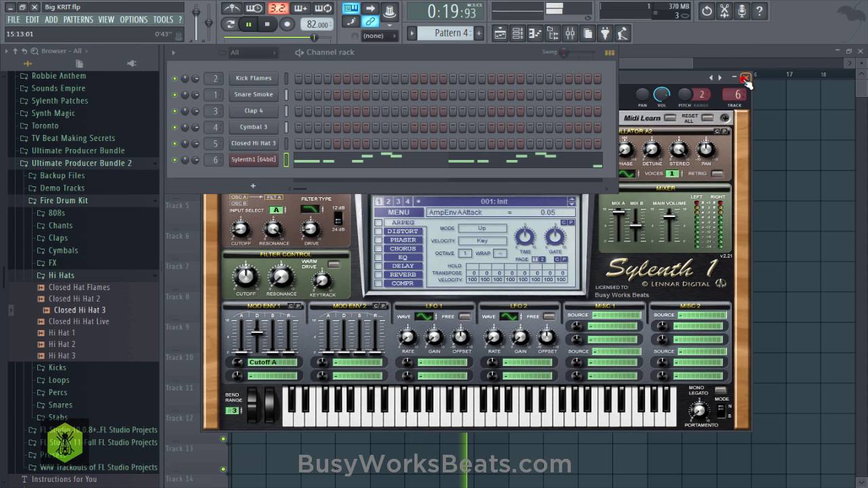The image size is (868, 488).
Task: Enable the DISTORT effect checkbox in Sylenth
Action: [378, 232]
